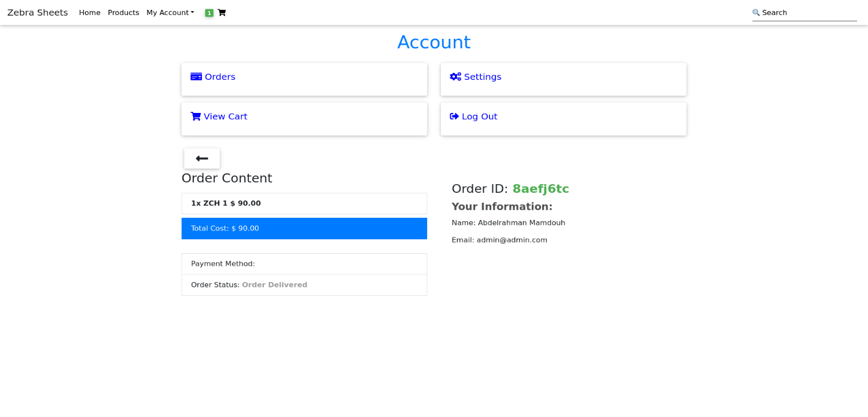Click the Order Content heading
The image size is (868, 417).
(227, 178)
